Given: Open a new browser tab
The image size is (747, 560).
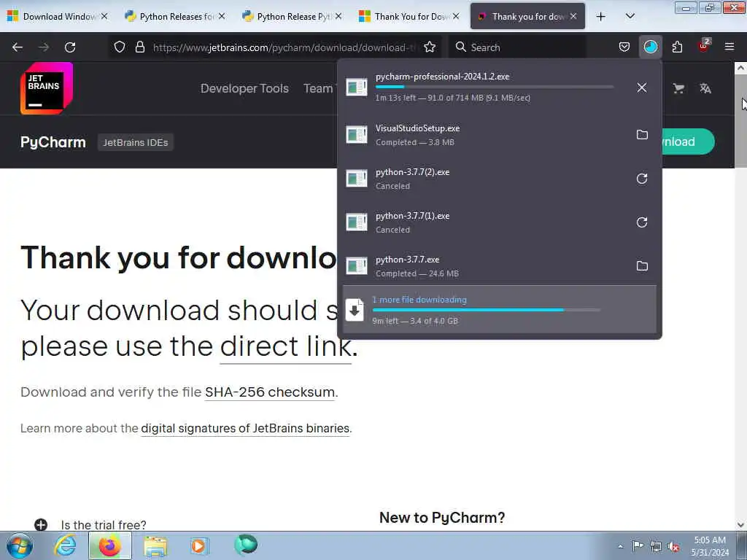Looking at the screenshot, I should [x=601, y=16].
